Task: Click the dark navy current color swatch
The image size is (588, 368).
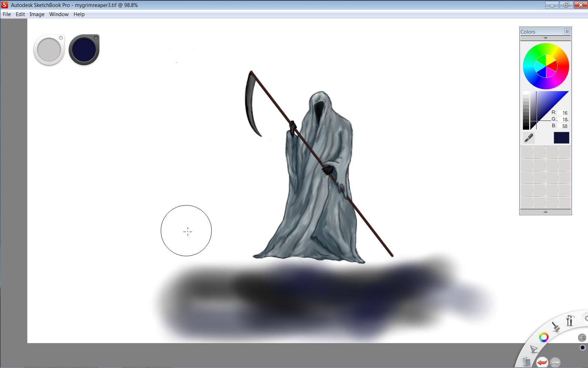Action: pyautogui.click(x=561, y=138)
